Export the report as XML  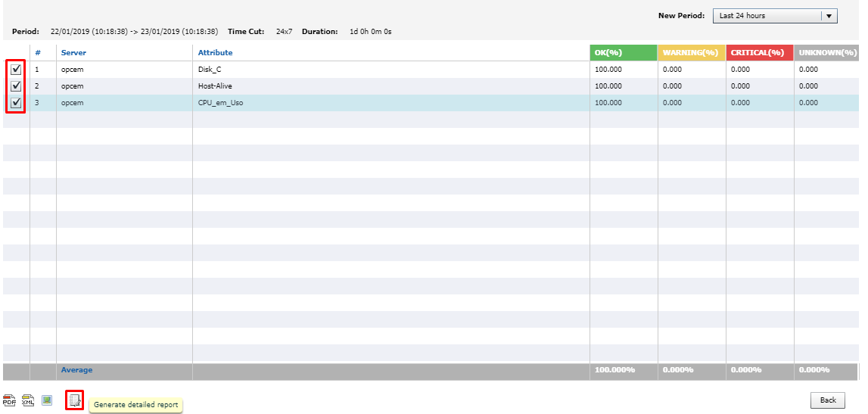point(28,400)
